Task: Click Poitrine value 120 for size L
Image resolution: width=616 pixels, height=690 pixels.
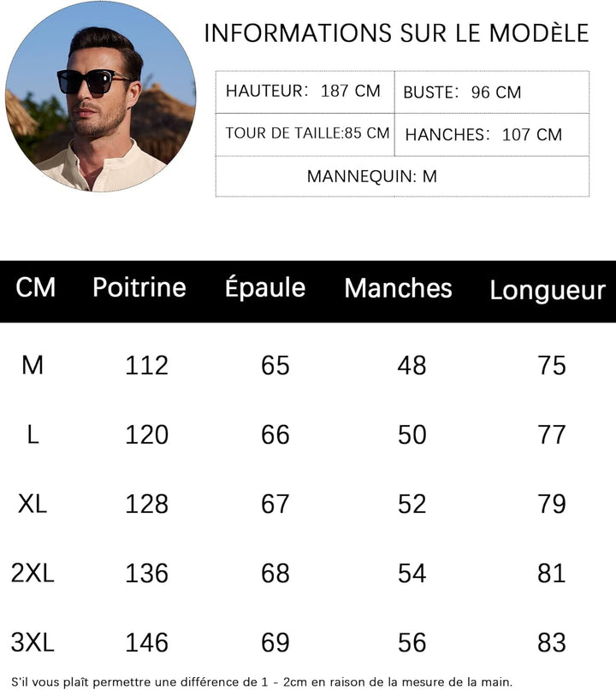Action: click(x=147, y=434)
